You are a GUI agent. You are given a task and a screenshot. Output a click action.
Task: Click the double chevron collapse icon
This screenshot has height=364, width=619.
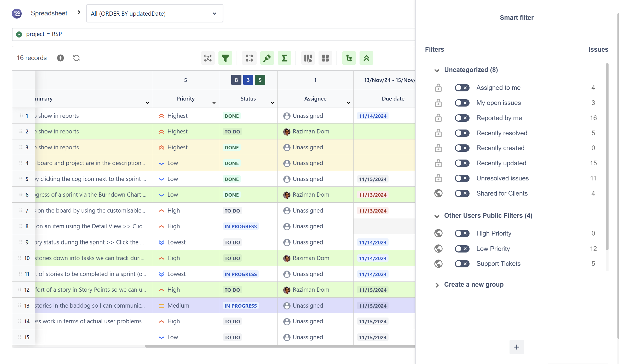click(x=366, y=58)
